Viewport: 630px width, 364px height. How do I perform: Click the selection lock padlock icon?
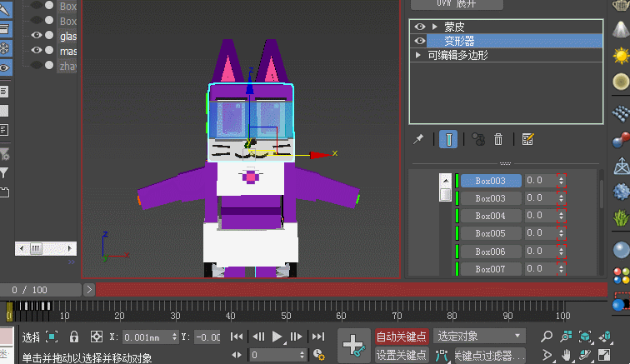pyautogui.click(x=74, y=337)
